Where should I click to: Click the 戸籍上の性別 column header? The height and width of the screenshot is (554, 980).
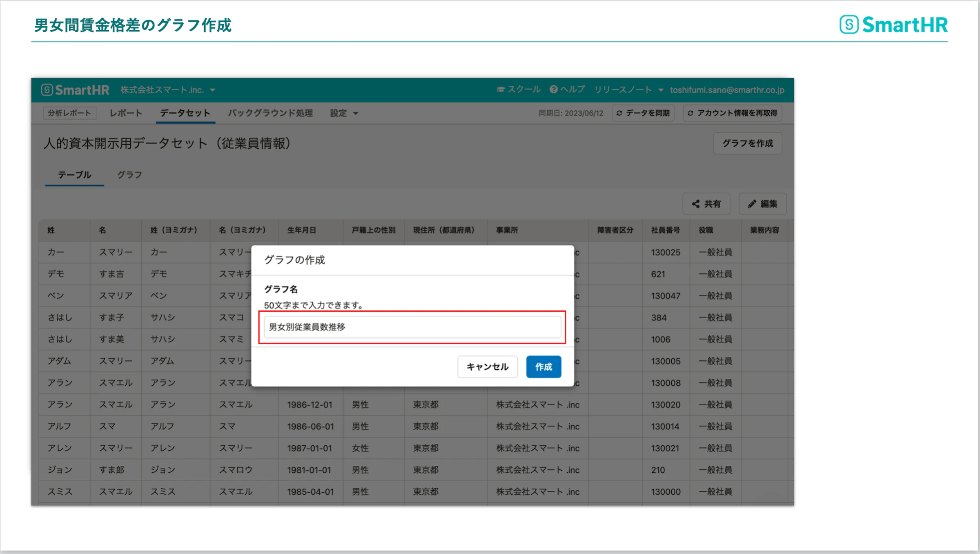[x=374, y=230]
